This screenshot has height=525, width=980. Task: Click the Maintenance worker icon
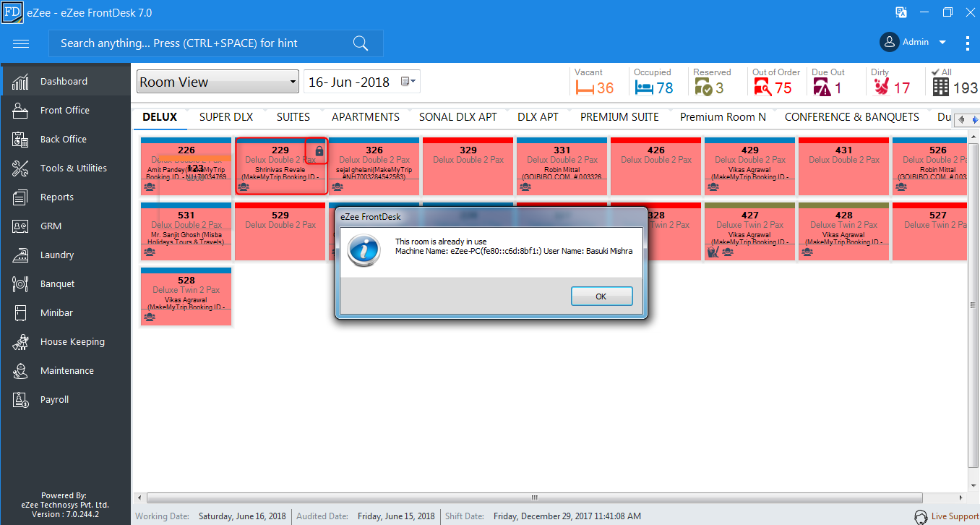(x=20, y=370)
